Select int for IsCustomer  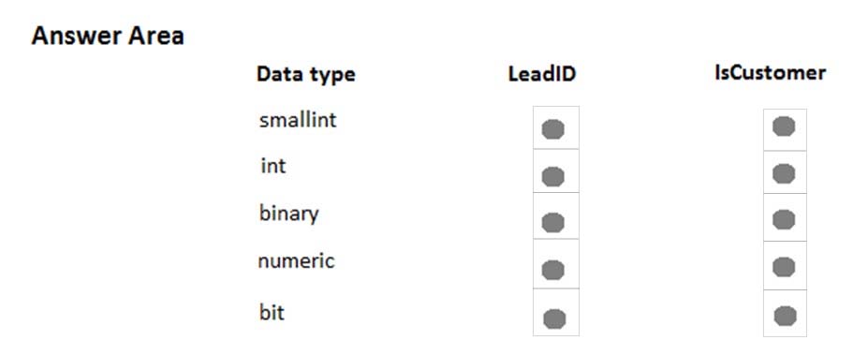point(784,174)
